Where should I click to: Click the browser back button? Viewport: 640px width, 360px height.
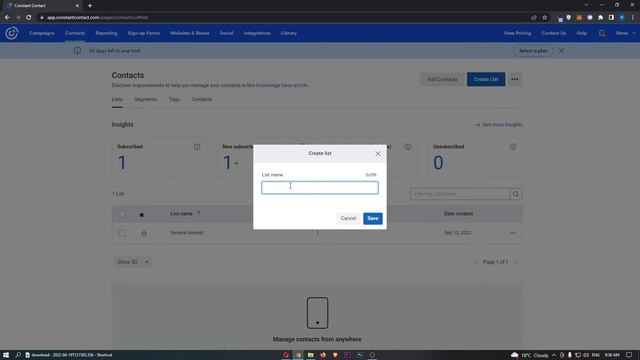7,18
